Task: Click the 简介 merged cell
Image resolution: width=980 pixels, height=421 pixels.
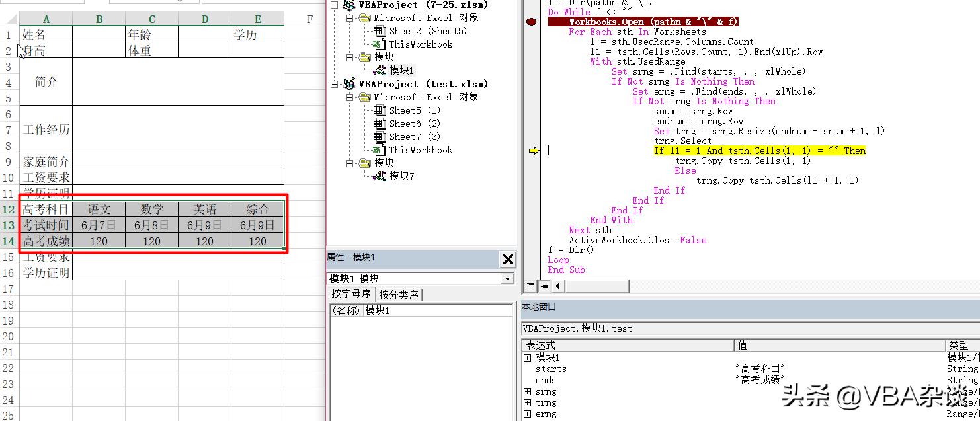Action: click(x=46, y=82)
